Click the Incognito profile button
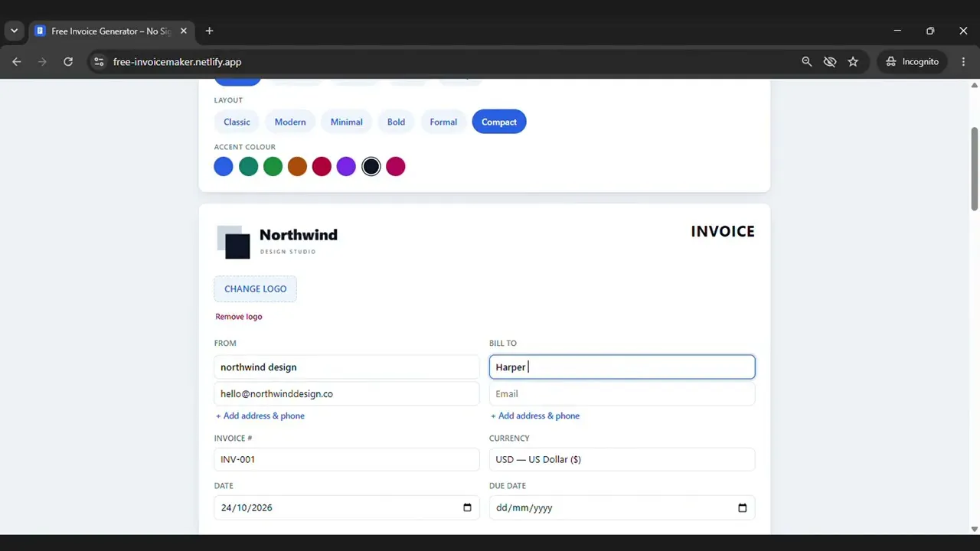This screenshot has height=551, width=980. coord(912,62)
